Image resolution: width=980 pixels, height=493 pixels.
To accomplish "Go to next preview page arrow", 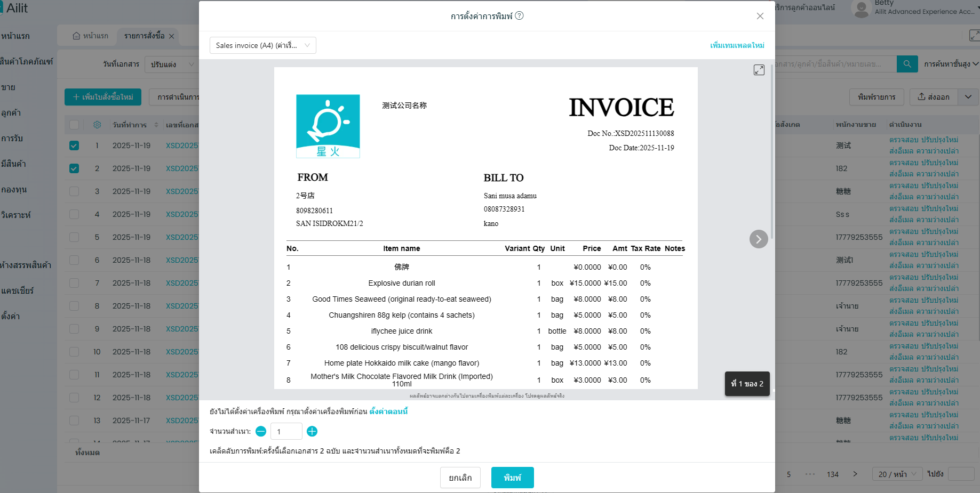I will pyautogui.click(x=758, y=239).
